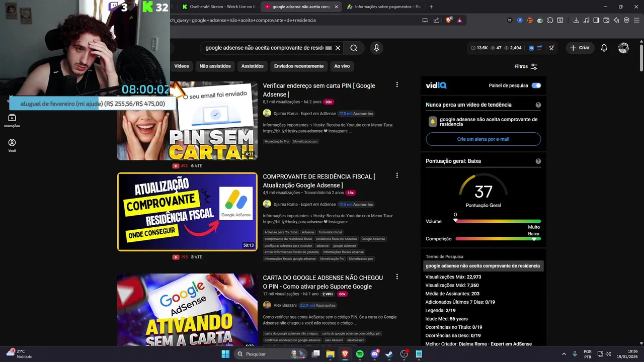This screenshot has width=644, height=362.
Task: Open the media control music note icon
Action: coord(586,20)
